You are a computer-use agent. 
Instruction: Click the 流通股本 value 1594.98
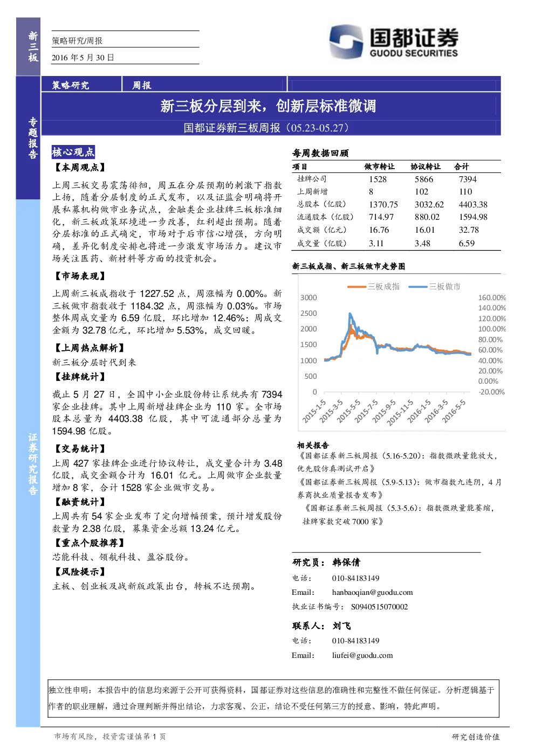point(473,217)
